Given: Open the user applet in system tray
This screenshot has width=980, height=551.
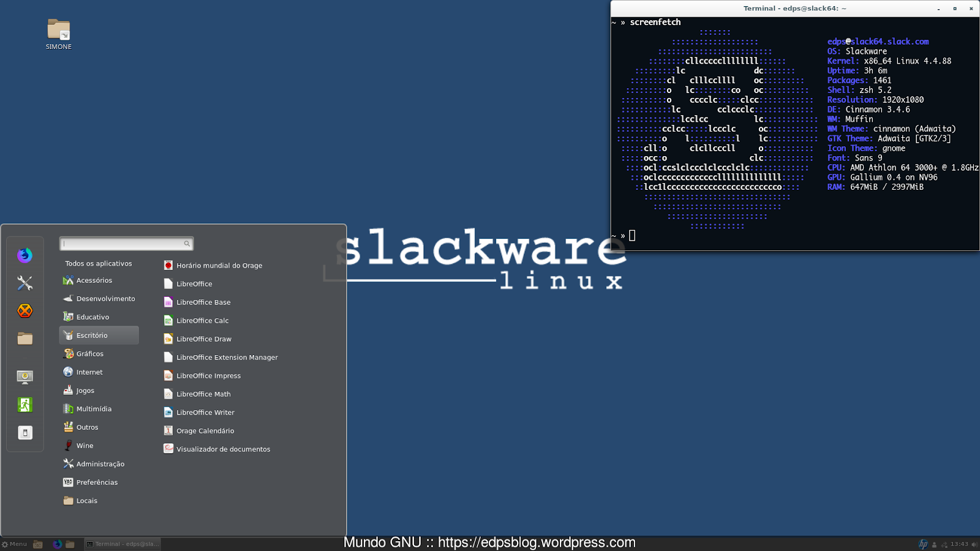Looking at the screenshot, I should click(x=934, y=544).
